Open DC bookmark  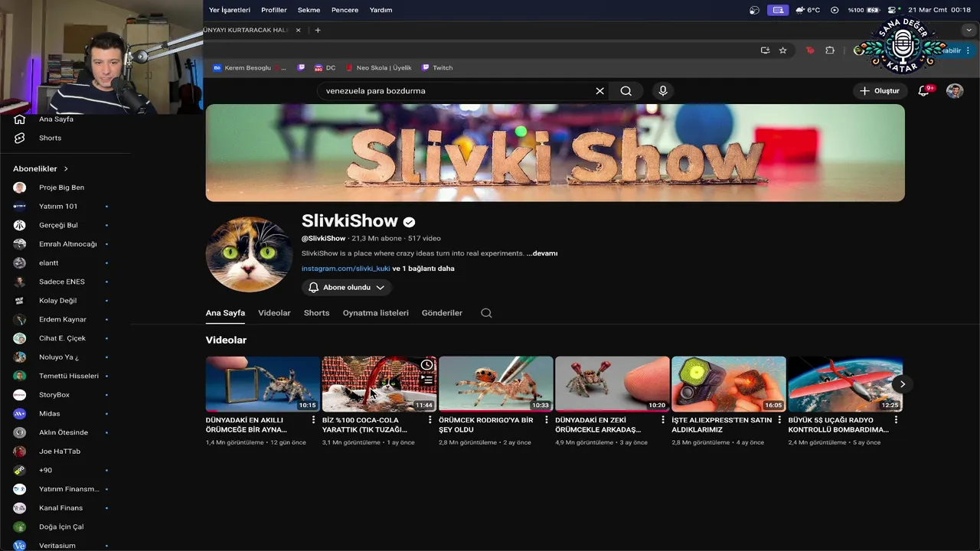324,67
